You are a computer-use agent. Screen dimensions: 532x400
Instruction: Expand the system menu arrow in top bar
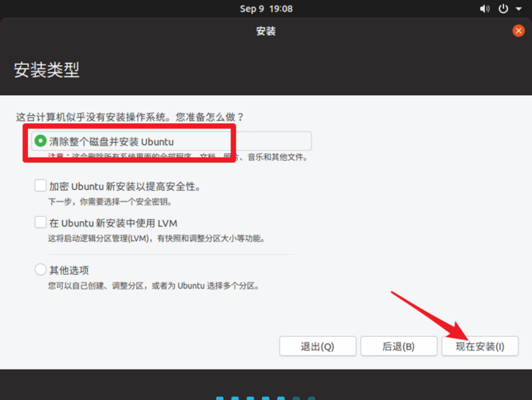point(519,9)
